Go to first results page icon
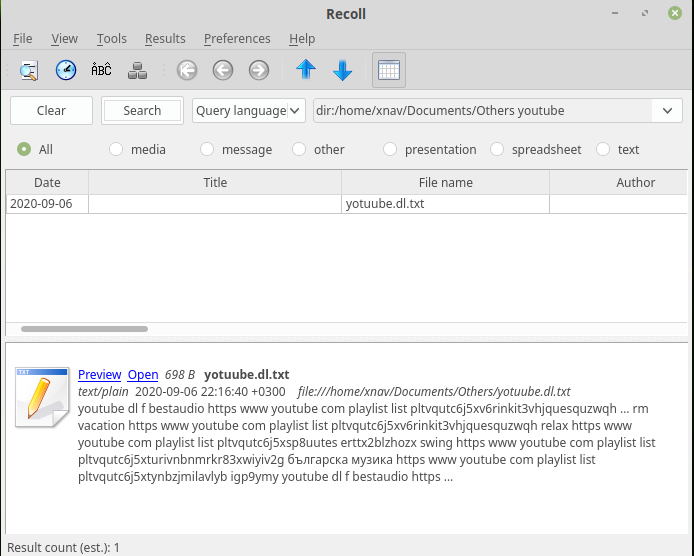694x556 pixels. pyautogui.click(x=187, y=70)
